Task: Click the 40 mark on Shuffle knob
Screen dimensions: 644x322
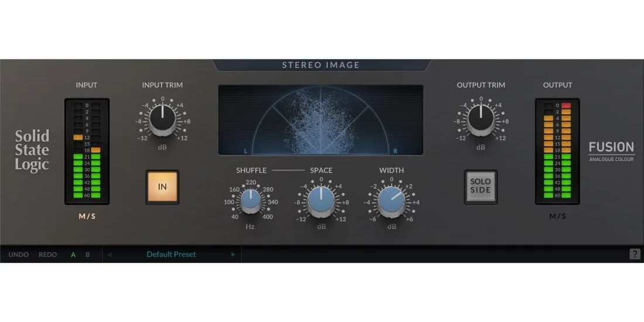Action: pos(235,217)
